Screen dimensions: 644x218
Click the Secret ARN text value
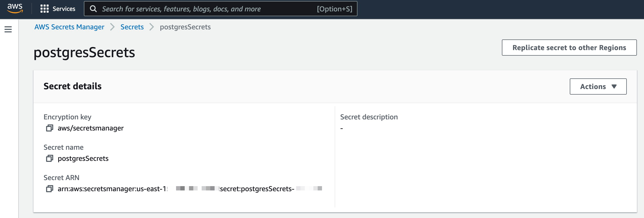coord(190,188)
